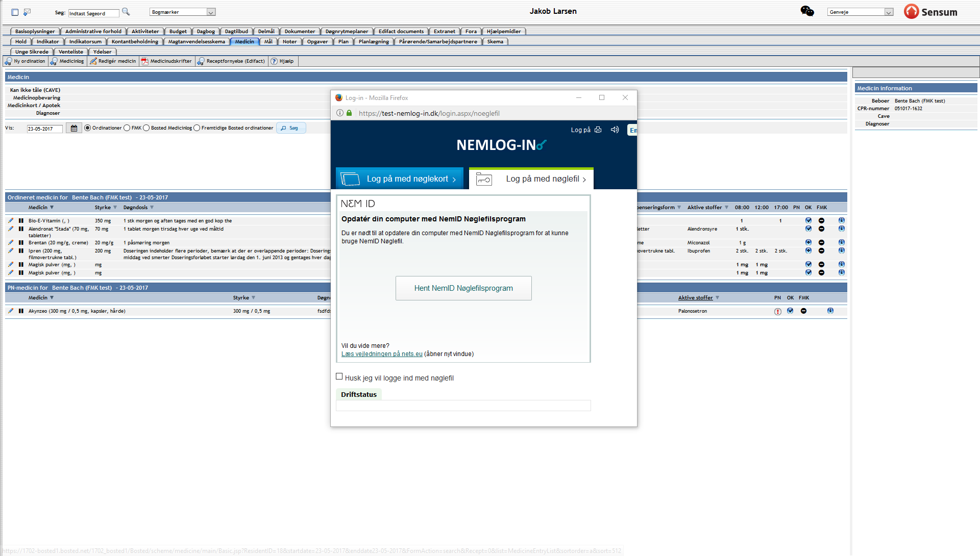Screen dimensions: 980x556
Task: Select Fremtidige Bosted ordinationer radio button
Action: coord(197,128)
